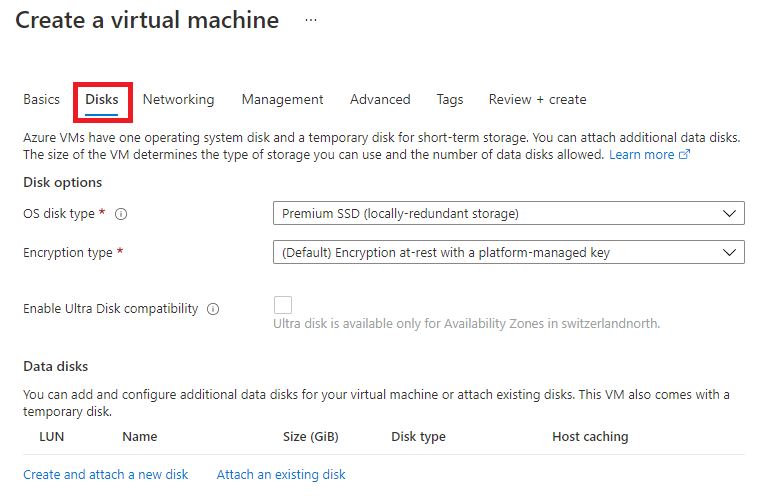Open info tooltip for OS disk type
This screenshot has width=779, height=500.
coord(121,214)
